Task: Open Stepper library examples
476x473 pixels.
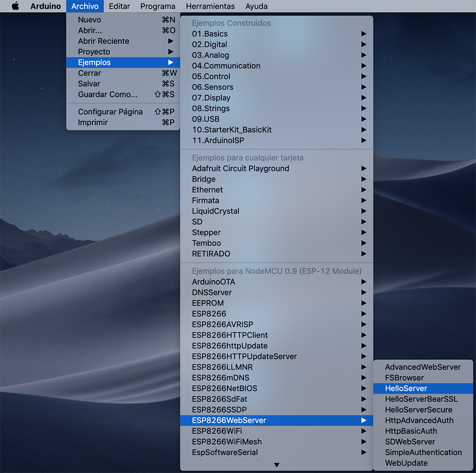Action: 277,232
